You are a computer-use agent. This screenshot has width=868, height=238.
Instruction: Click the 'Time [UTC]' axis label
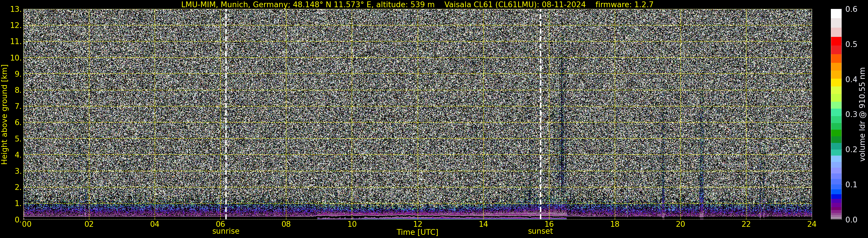pos(417,232)
